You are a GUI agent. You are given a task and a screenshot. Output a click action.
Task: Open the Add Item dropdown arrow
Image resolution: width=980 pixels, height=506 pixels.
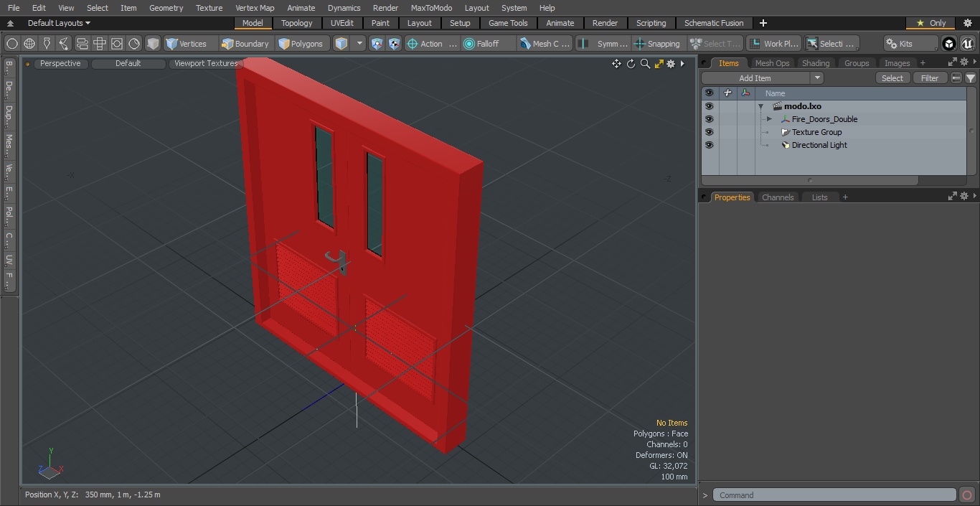coord(816,78)
